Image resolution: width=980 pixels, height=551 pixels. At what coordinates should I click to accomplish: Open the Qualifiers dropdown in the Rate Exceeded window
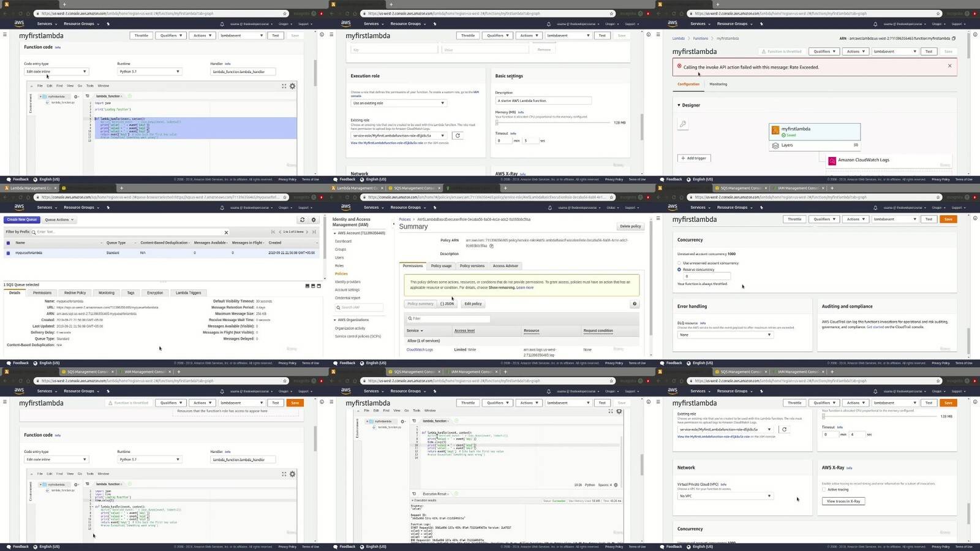tap(823, 51)
